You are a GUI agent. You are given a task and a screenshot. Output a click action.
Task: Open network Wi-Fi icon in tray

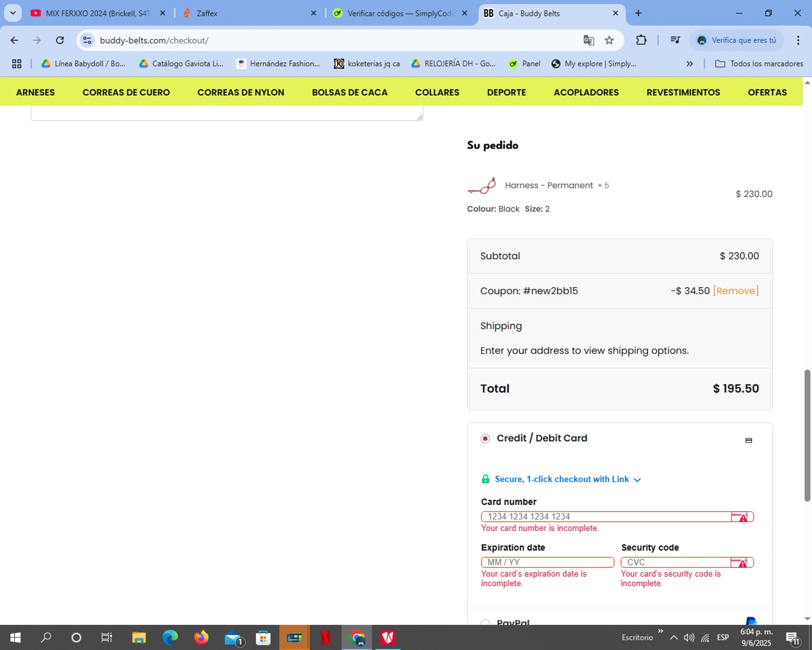[x=705, y=638]
